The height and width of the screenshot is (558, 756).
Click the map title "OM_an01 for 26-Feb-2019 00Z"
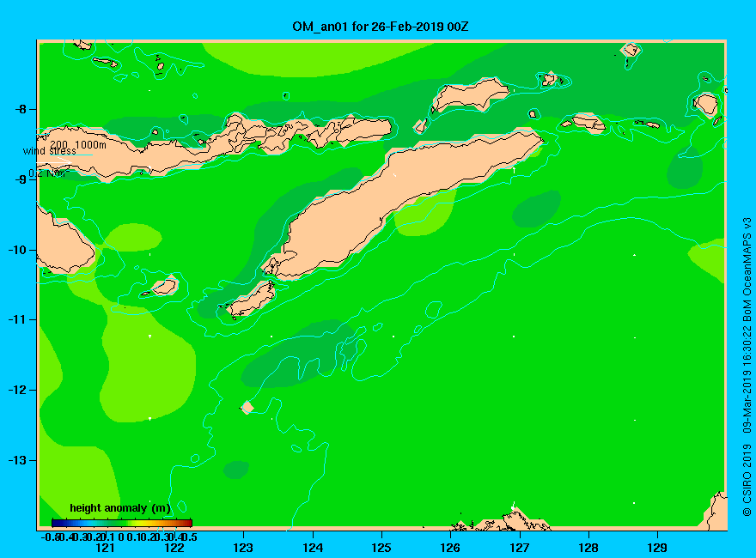pyautogui.click(x=380, y=27)
